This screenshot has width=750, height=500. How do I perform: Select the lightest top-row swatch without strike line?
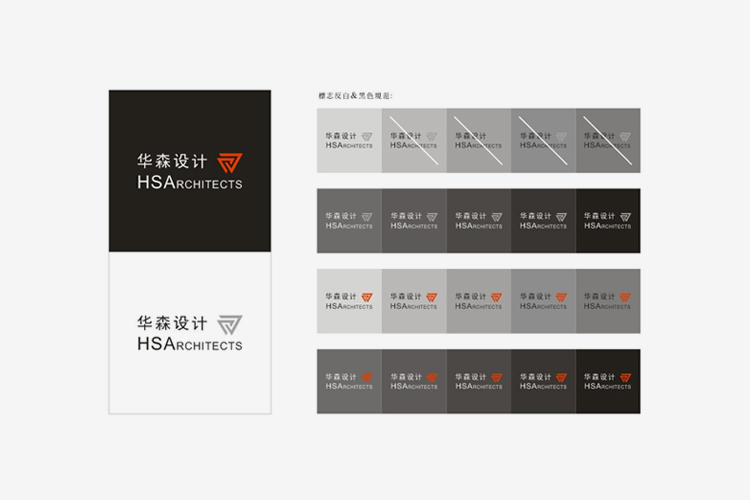349,140
